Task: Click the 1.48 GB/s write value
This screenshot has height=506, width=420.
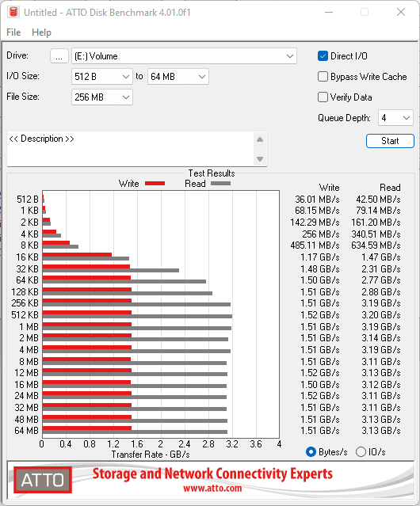Action: (320, 268)
